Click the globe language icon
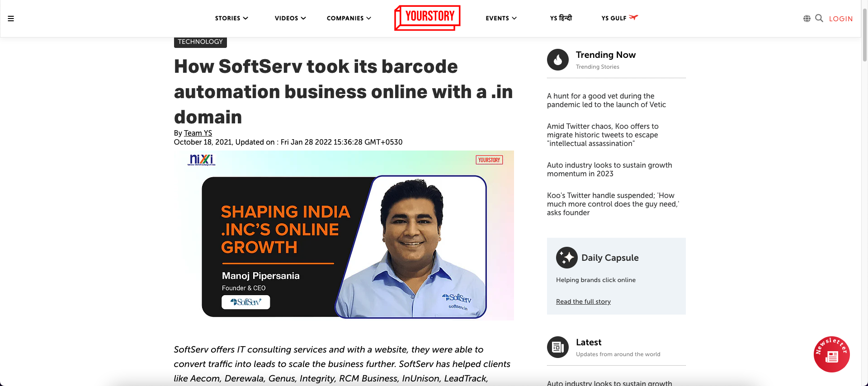The height and width of the screenshot is (386, 868). 807,19
